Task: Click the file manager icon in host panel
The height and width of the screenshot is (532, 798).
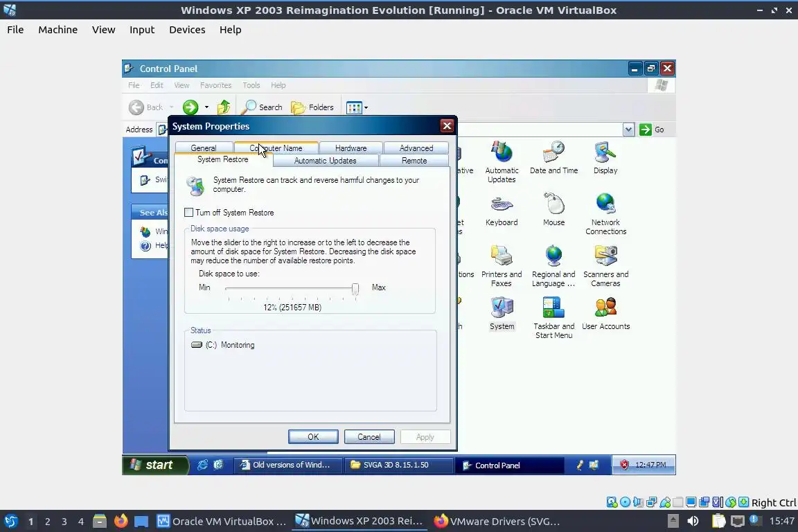Action: coord(100,521)
